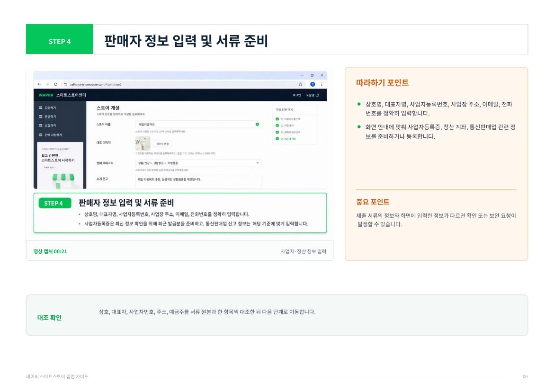Click the browser back arrow
This screenshot has height=392, width=554.
click(x=39, y=84)
